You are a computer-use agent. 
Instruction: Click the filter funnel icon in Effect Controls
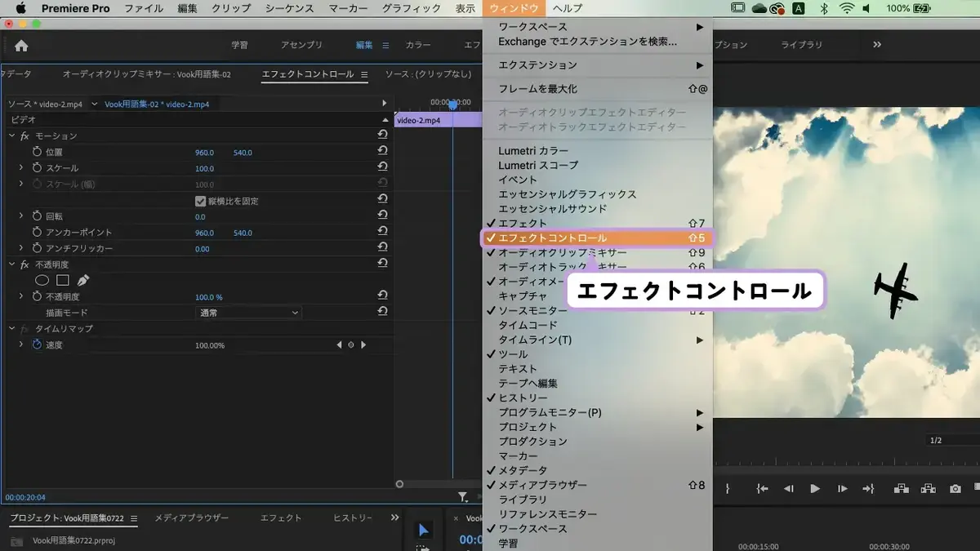point(463,496)
